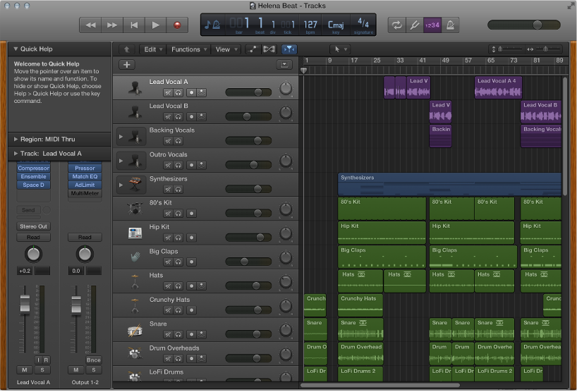
Task: Start playback with the play button
Action: 156,25
